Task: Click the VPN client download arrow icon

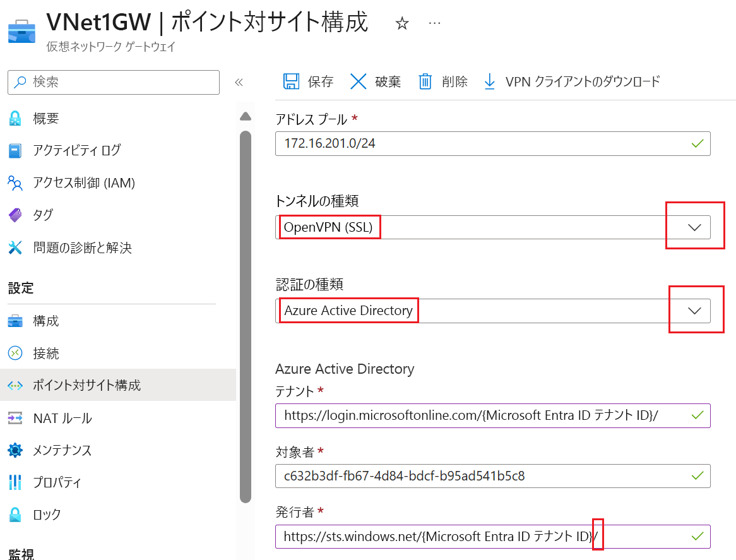Action: [x=490, y=81]
